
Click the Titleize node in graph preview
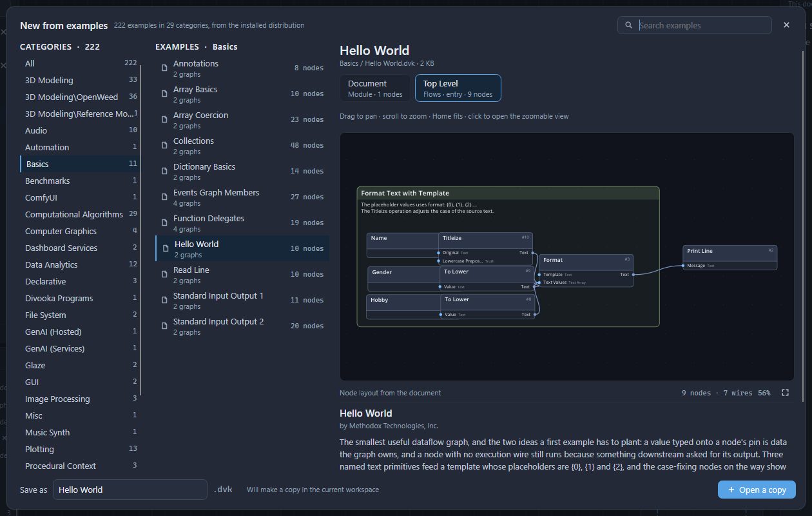click(485, 248)
